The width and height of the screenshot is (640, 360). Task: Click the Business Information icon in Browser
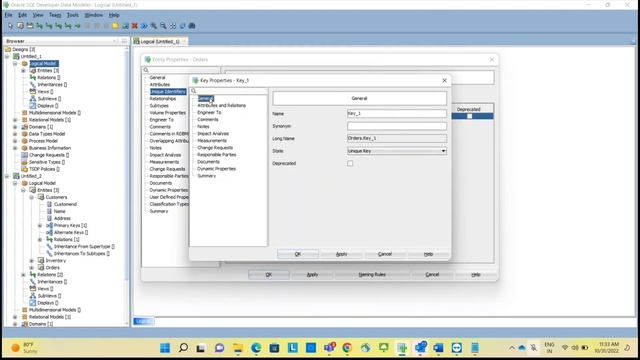(x=24, y=148)
